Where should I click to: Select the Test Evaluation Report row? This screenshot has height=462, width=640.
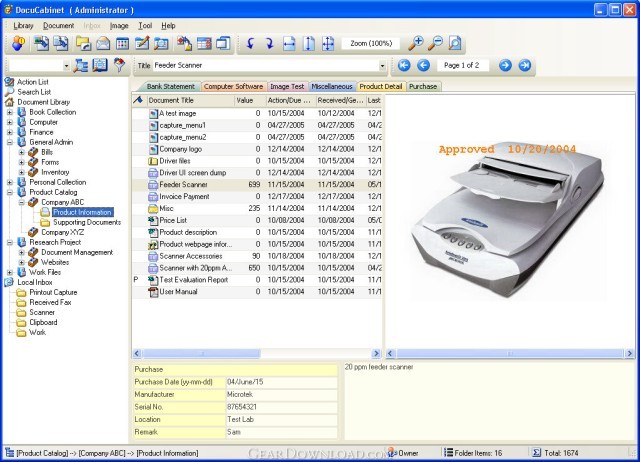click(257, 280)
